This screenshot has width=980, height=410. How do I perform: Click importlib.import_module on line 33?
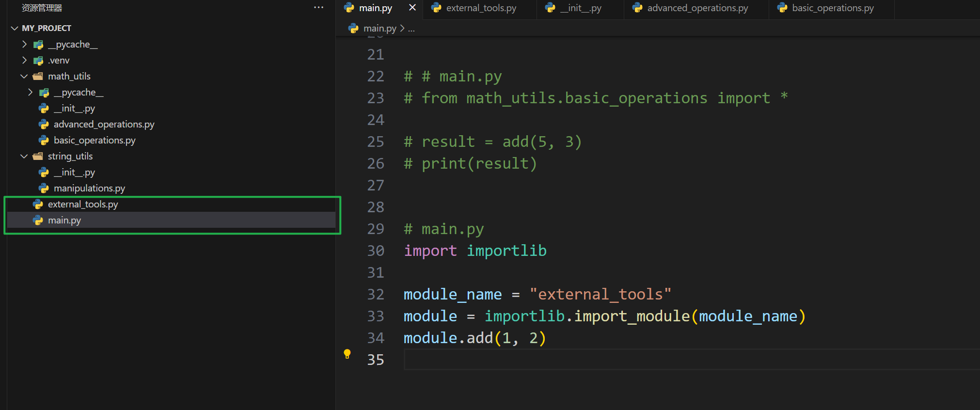(x=587, y=316)
